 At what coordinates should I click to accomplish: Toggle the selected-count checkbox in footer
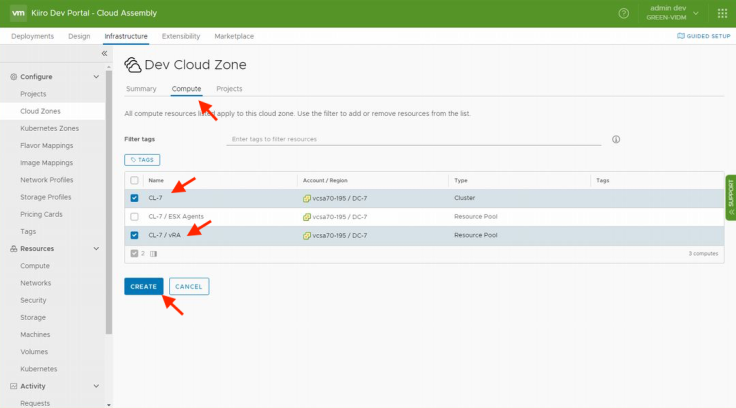pos(134,254)
